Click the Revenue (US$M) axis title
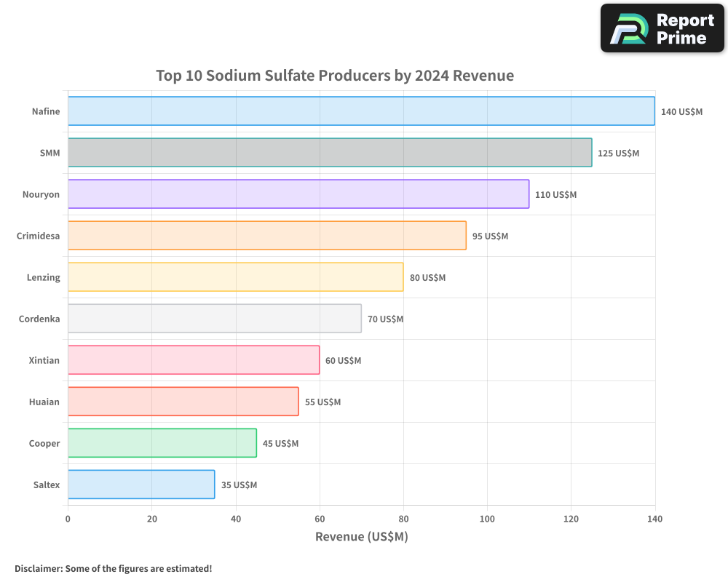Image resolution: width=728 pixels, height=582 pixels. [x=362, y=536]
